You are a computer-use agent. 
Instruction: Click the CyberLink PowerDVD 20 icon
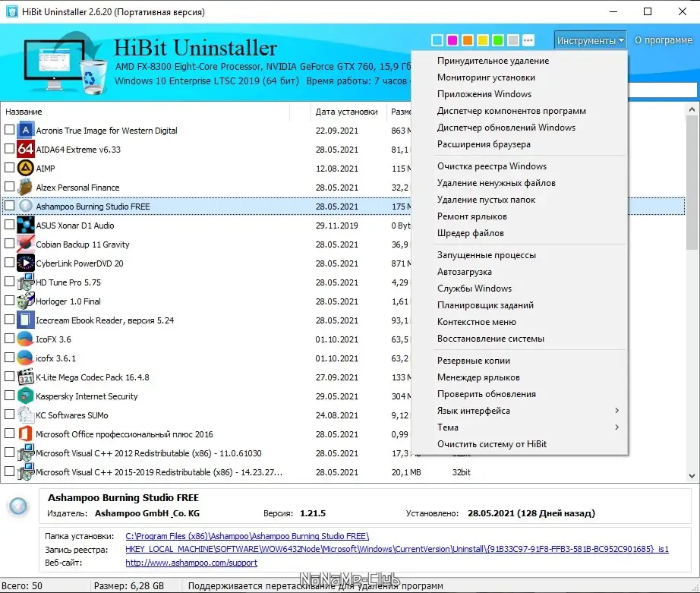pyautogui.click(x=26, y=263)
